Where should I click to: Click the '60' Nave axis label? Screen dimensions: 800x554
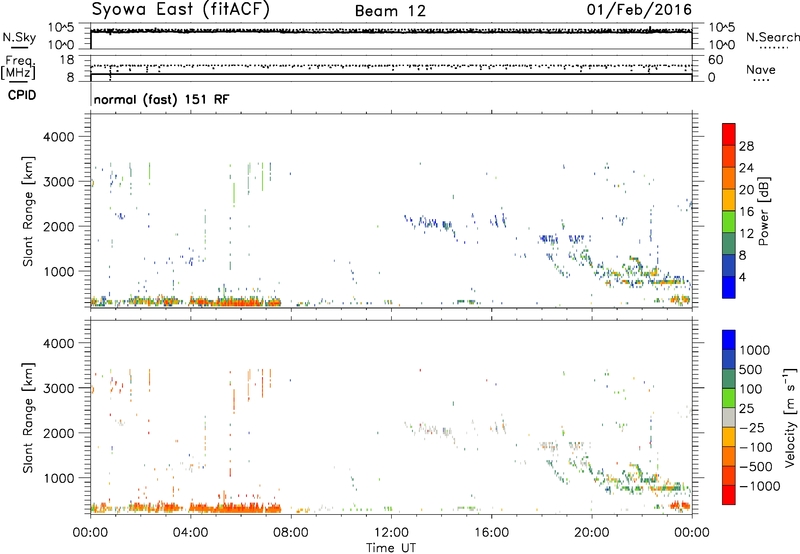click(715, 60)
